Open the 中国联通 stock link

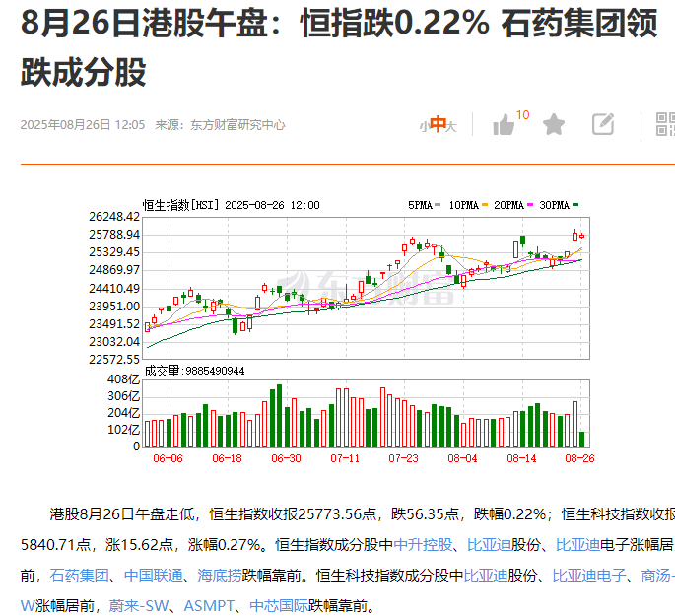point(154,576)
